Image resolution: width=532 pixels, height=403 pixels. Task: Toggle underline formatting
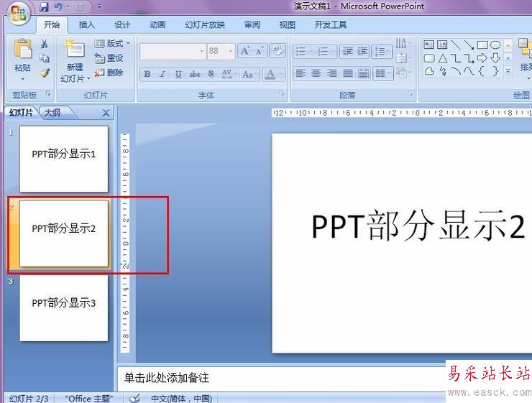tap(178, 74)
